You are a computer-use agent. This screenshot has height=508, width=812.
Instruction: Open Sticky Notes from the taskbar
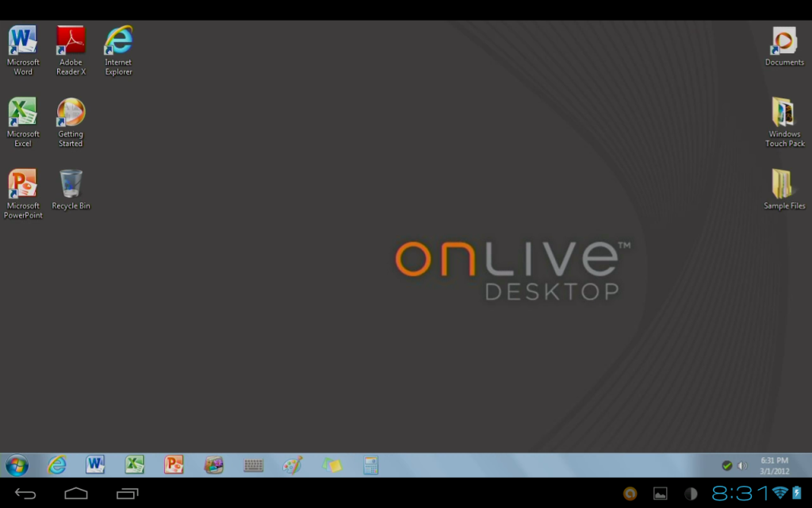point(331,465)
